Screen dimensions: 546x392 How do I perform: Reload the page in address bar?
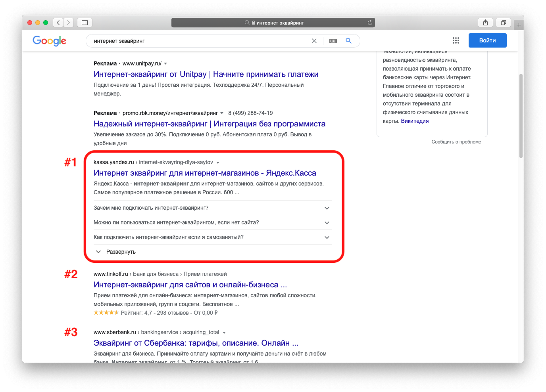click(x=370, y=23)
